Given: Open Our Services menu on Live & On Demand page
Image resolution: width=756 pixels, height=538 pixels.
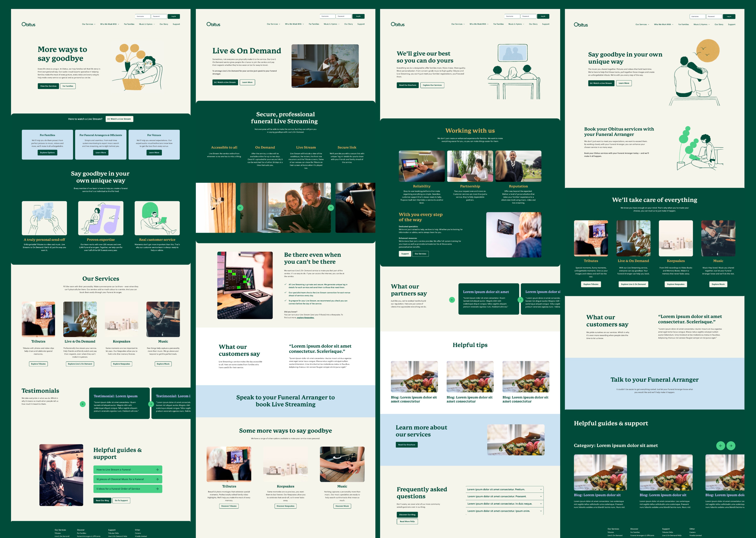Looking at the screenshot, I should click(x=273, y=24).
